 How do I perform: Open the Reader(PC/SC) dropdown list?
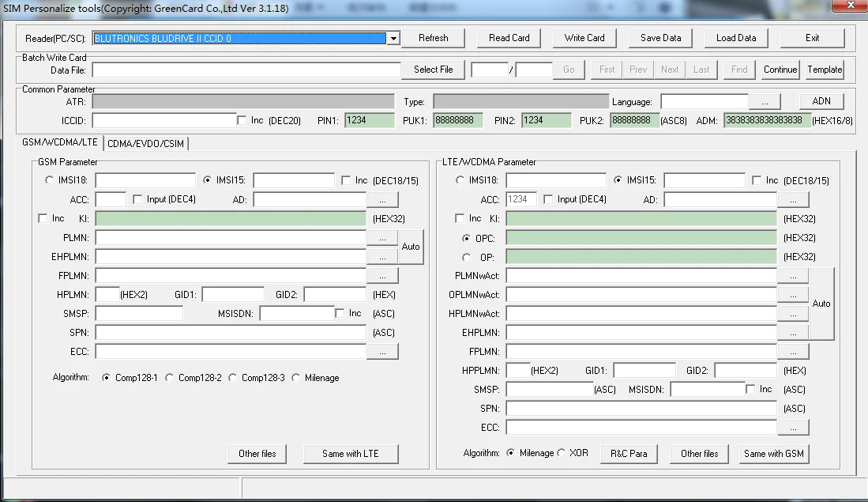[393, 38]
